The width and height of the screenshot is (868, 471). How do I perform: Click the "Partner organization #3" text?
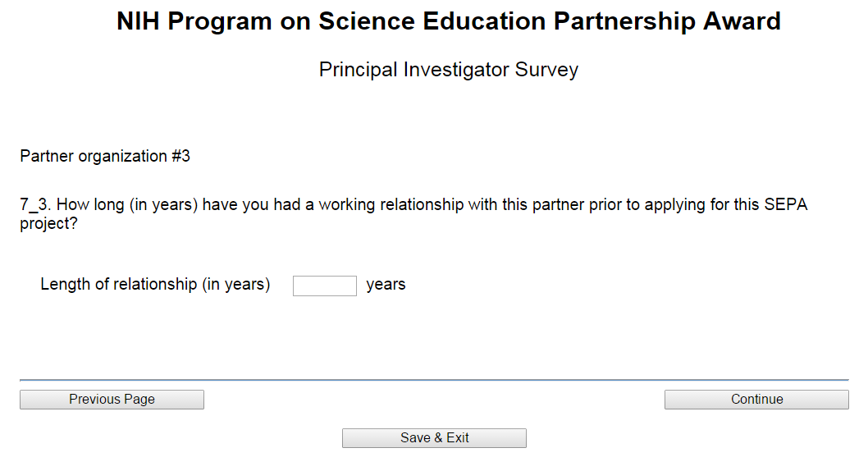(105, 156)
